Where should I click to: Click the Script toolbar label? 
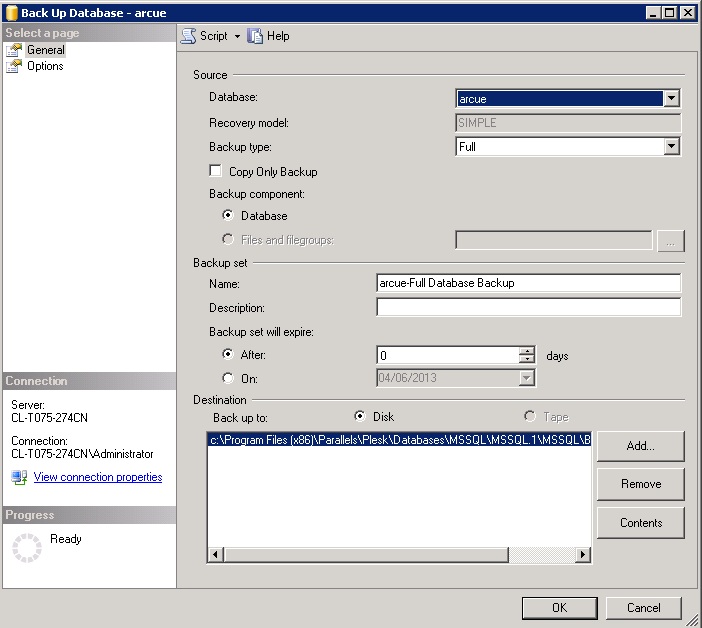(x=214, y=36)
